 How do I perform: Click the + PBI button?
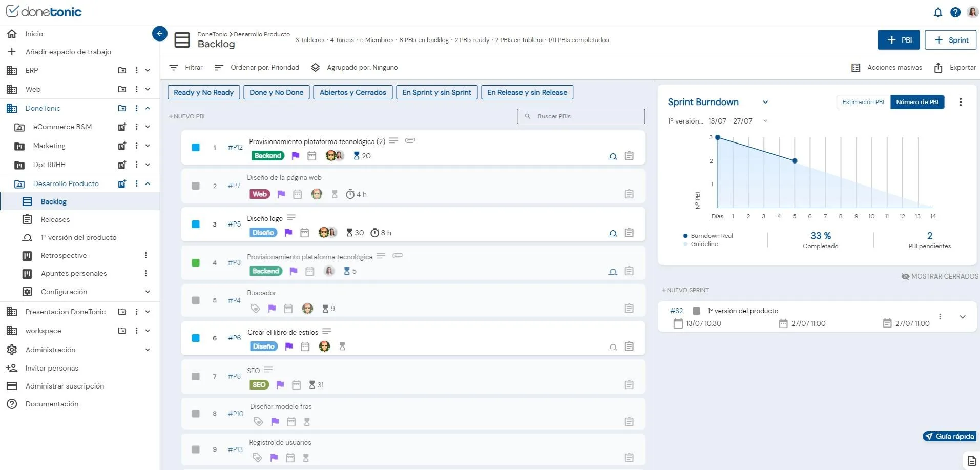coord(899,40)
